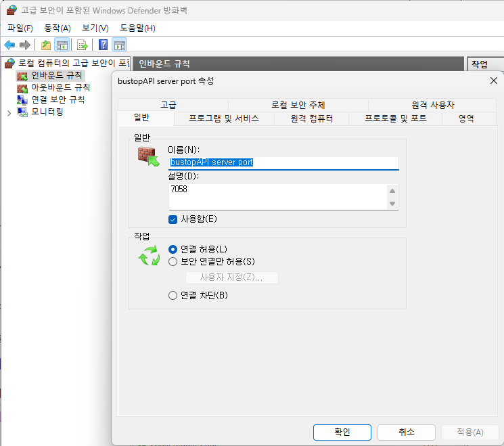Click the Forward arrow toolbar icon
This screenshot has height=446, width=504.
click(25, 45)
